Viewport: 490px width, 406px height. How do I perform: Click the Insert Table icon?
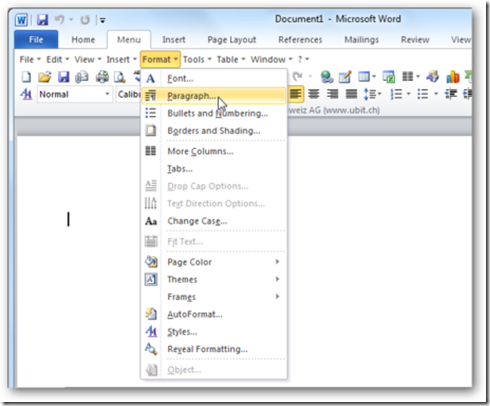(363, 77)
